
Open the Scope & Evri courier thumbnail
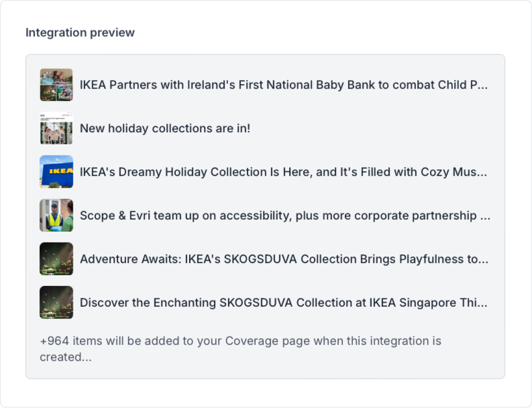coord(56,215)
